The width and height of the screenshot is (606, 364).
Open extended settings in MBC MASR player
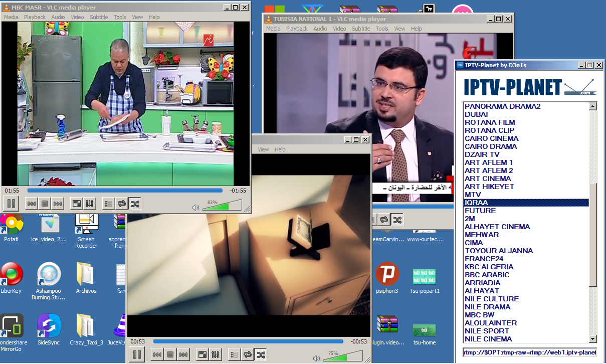point(90,204)
